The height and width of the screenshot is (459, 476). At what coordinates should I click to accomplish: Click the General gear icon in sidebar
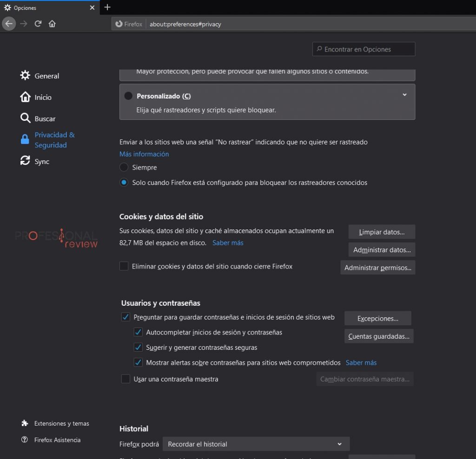25,75
